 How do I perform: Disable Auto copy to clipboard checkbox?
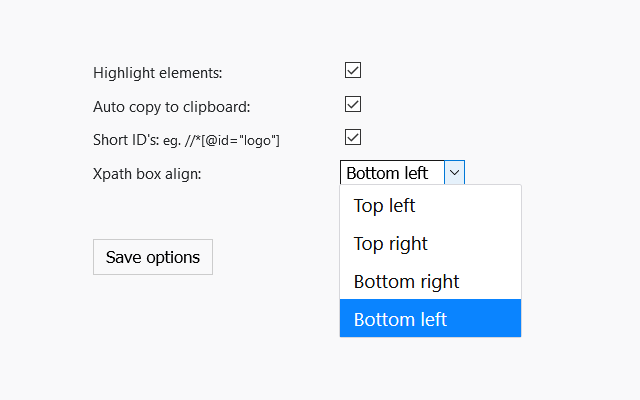click(352, 104)
